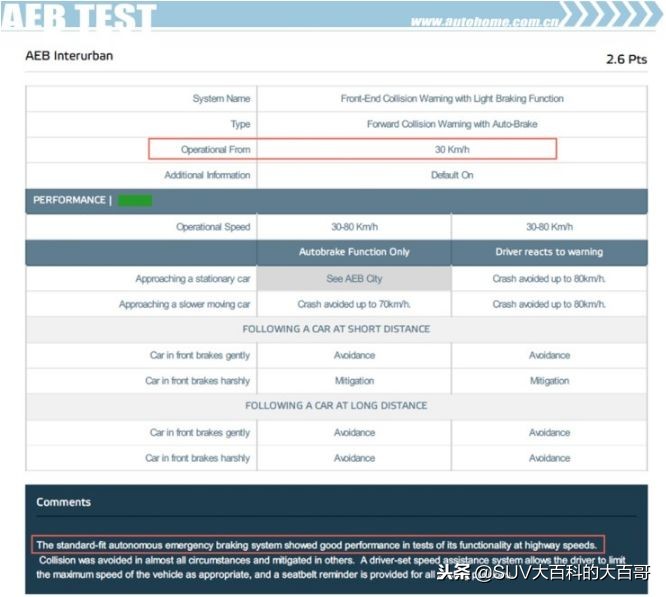Select Approaching a slower moving car label
666x597 pixels.
click(184, 304)
